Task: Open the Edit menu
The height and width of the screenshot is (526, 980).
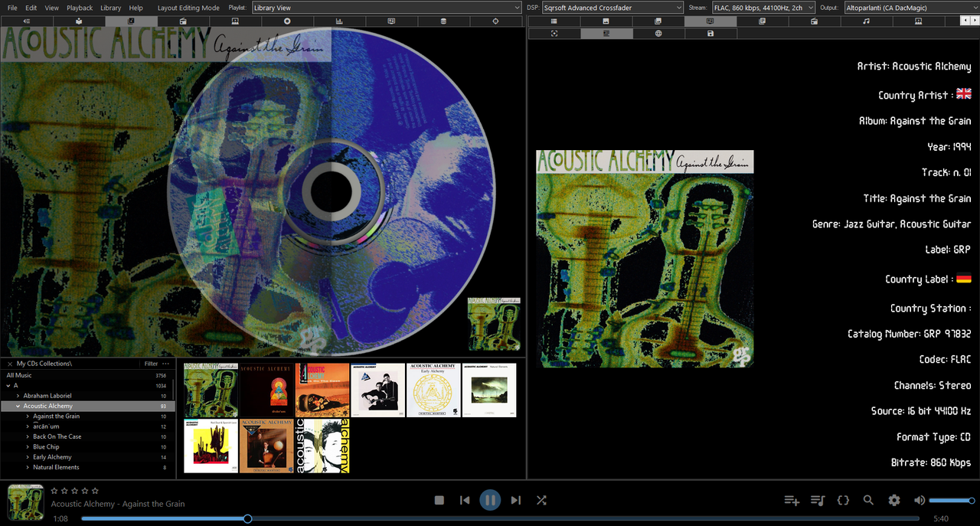Action: point(31,8)
